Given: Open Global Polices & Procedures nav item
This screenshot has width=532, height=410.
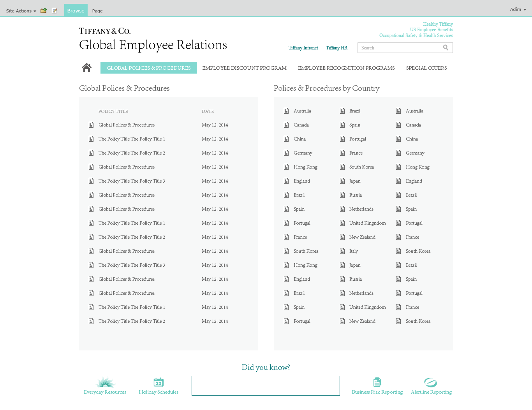Looking at the screenshot, I should 149,68.
